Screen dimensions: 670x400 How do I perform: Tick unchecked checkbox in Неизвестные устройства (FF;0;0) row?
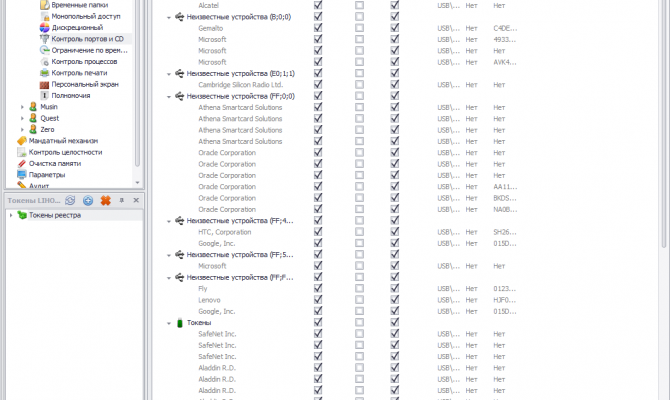pos(360,96)
